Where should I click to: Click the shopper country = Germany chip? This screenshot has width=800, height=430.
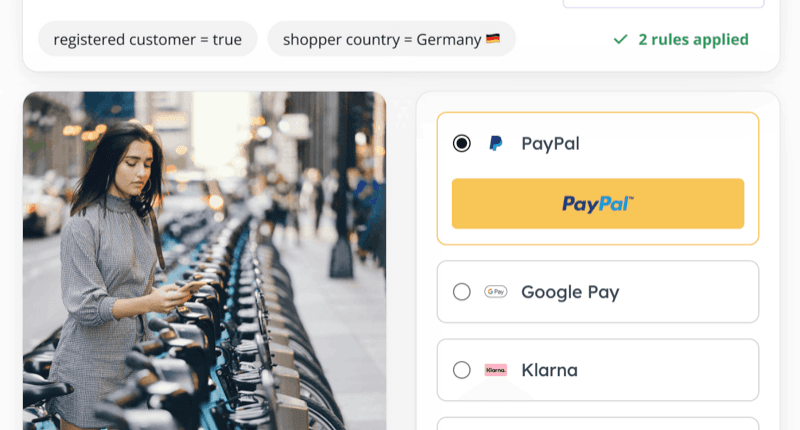(x=391, y=39)
